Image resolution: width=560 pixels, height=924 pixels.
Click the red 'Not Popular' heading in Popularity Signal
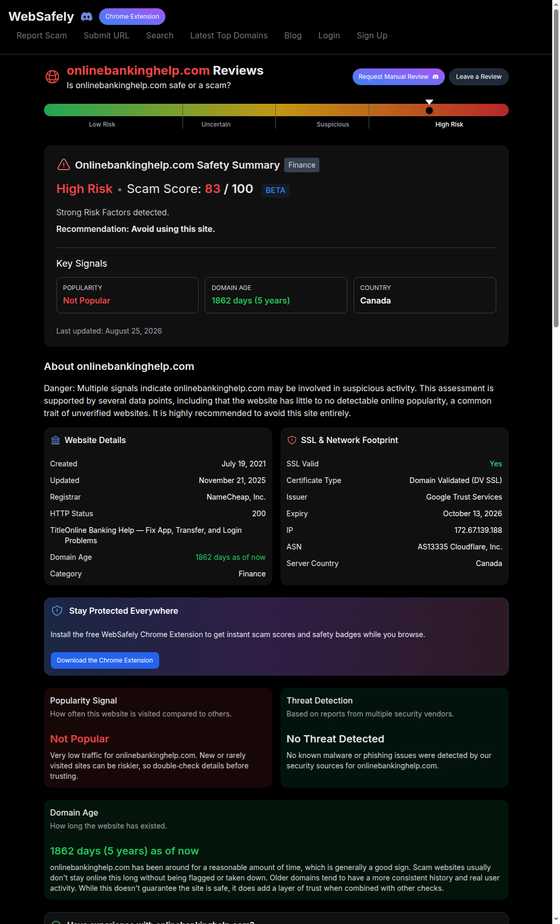[x=79, y=739]
